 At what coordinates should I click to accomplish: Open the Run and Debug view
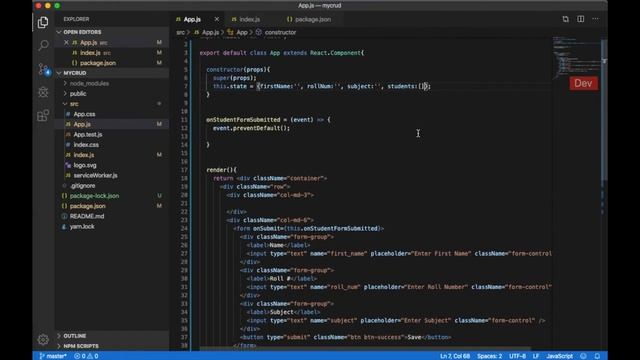[43, 92]
